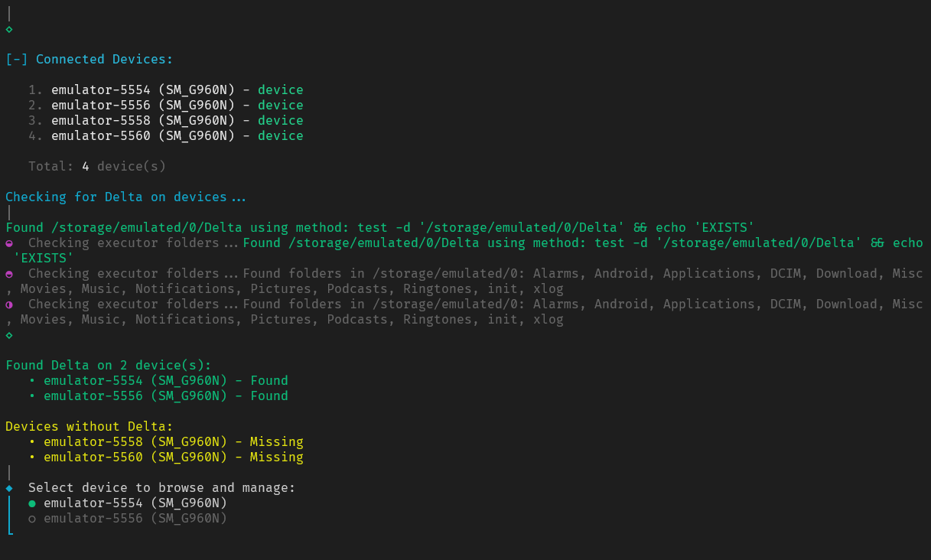
Task: Click the bullet beside emulator-5560 Missing entry
Action: 31,457
